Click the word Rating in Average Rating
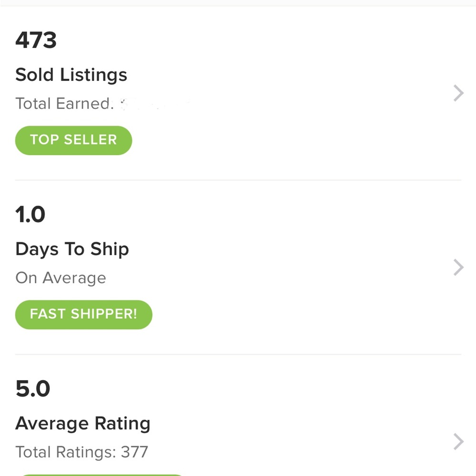 tap(123, 424)
